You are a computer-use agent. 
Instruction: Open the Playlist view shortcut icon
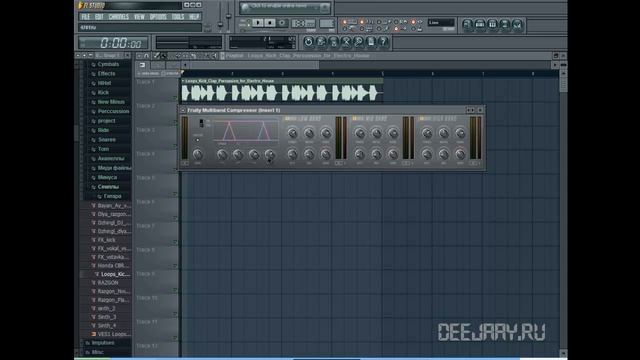pyautogui.click(x=467, y=25)
